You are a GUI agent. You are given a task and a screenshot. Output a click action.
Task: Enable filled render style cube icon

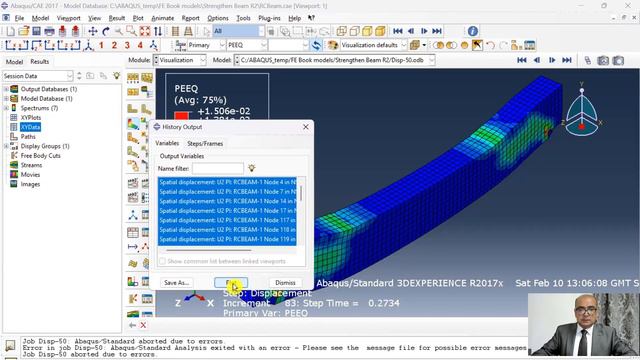(367, 31)
